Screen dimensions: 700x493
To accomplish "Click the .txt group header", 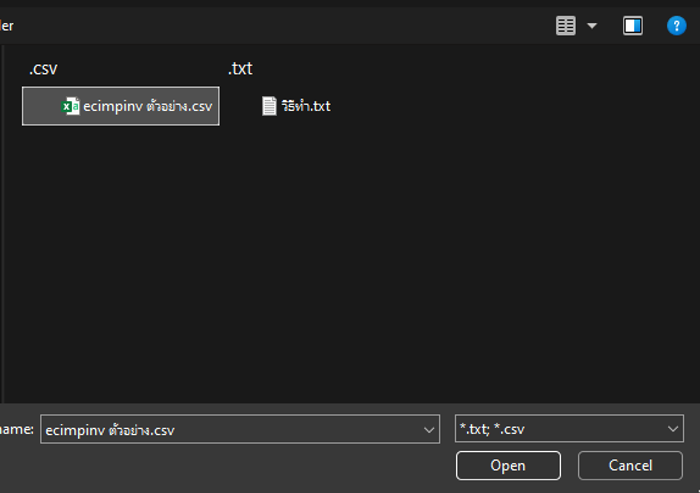I will tap(240, 69).
